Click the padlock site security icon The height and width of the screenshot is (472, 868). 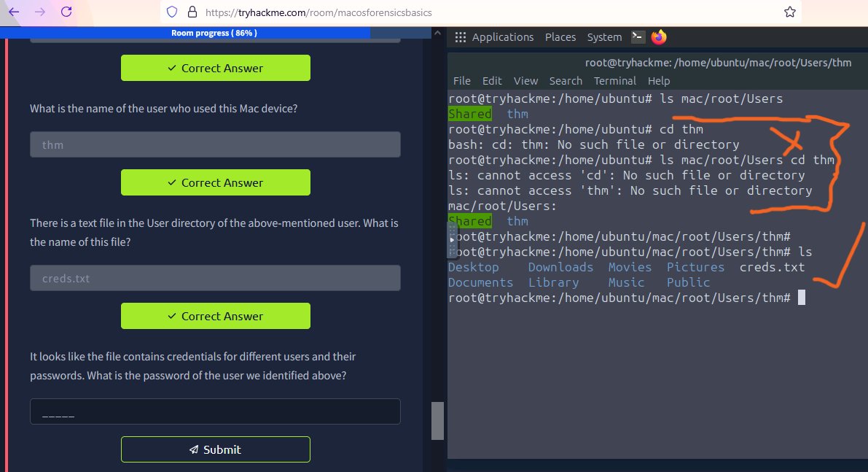(x=192, y=12)
